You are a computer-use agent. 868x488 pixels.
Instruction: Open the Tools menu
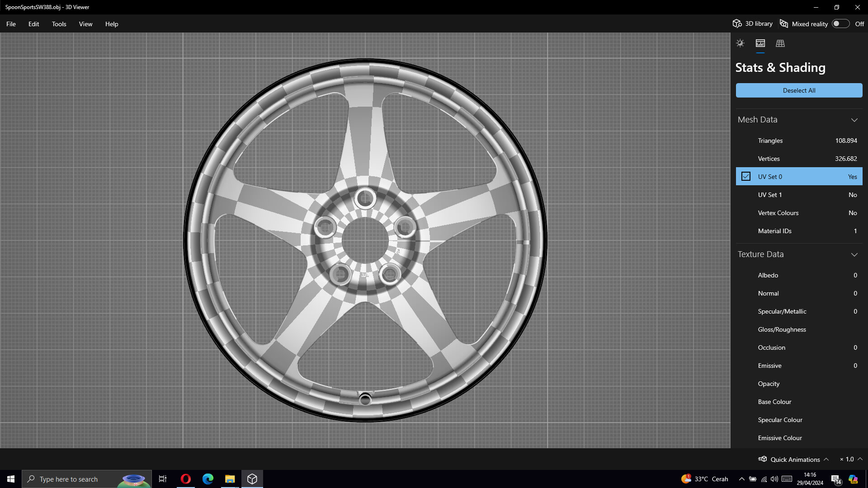(x=59, y=24)
